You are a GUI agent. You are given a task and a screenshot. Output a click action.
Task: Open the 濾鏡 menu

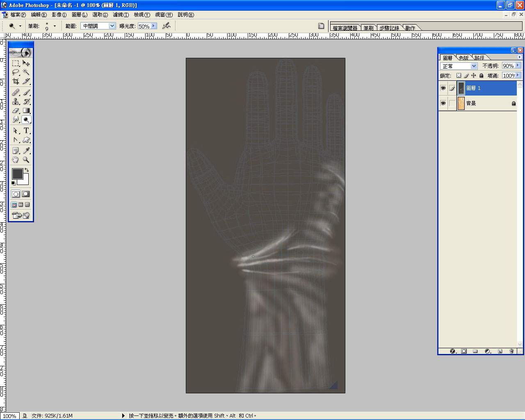coord(121,15)
